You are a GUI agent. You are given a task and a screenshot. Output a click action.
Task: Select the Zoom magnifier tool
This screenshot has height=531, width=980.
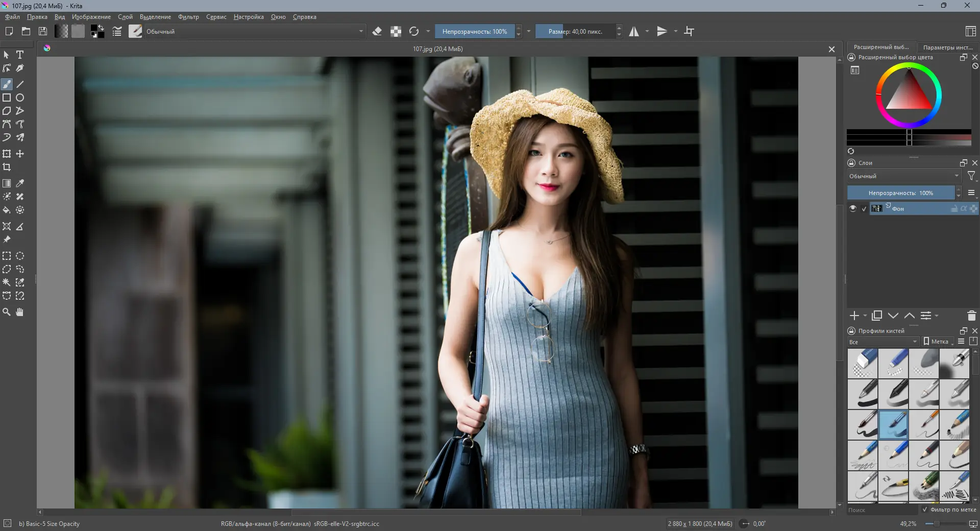tap(7, 312)
